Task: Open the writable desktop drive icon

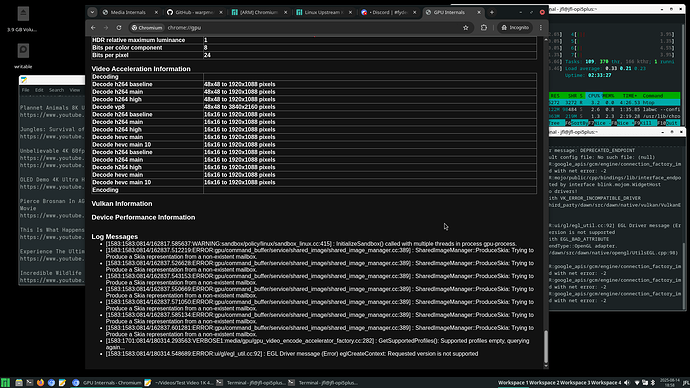Action: pos(23,56)
